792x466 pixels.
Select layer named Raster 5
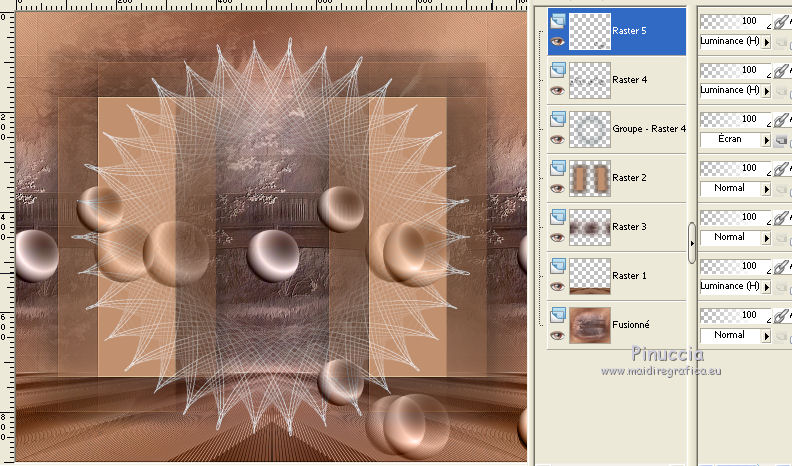click(x=629, y=31)
